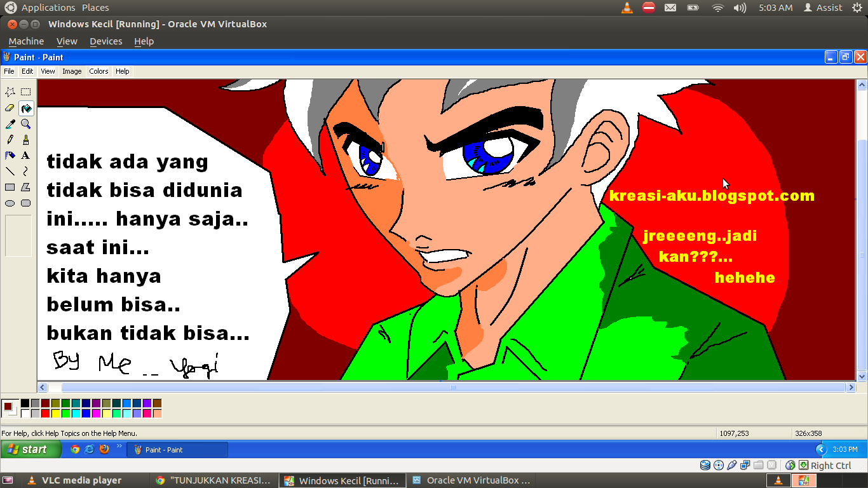The width and height of the screenshot is (868, 488).
Task: Open the VirtualBox Devices menu
Action: pos(105,41)
